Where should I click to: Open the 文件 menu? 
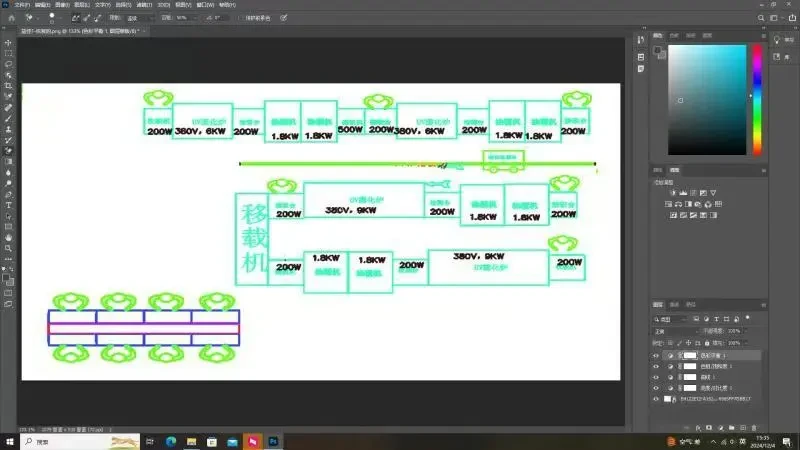click(22, 5)
